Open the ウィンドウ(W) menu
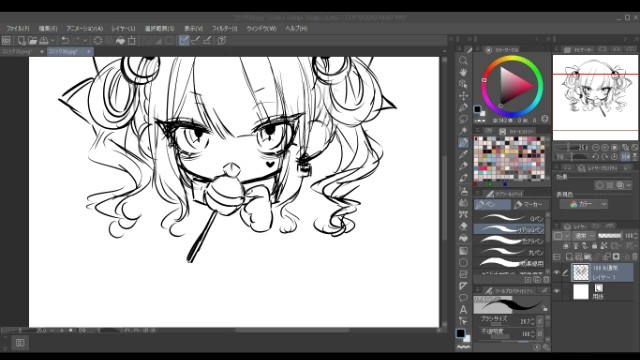The height and width of the screenshot is (360, 640). point(261,29)
